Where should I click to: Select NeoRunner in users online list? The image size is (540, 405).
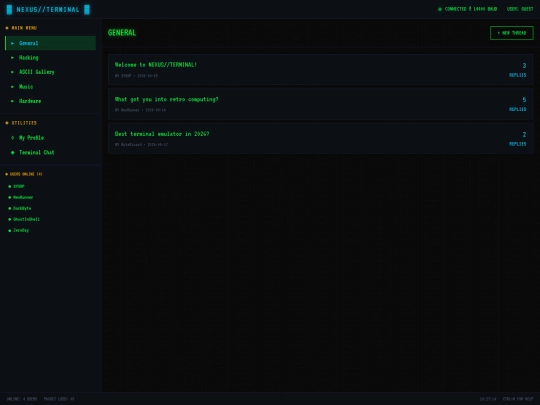tap(23, 197)
